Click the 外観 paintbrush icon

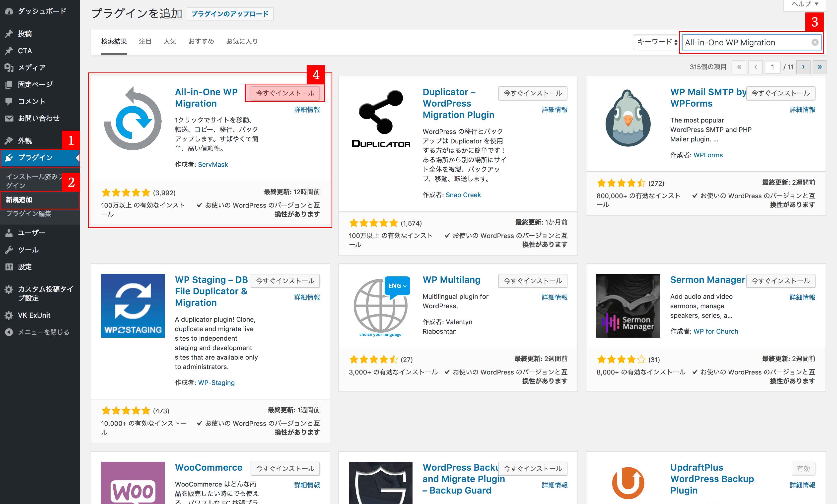click(x=9, y=141)
